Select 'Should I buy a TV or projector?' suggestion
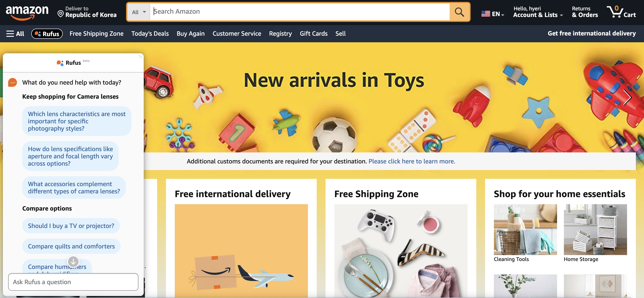This screenshot has height=298, width=644. (x=71, y=226)
